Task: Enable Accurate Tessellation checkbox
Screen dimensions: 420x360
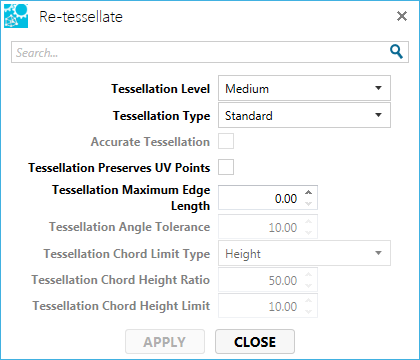Action: (226, 141)
